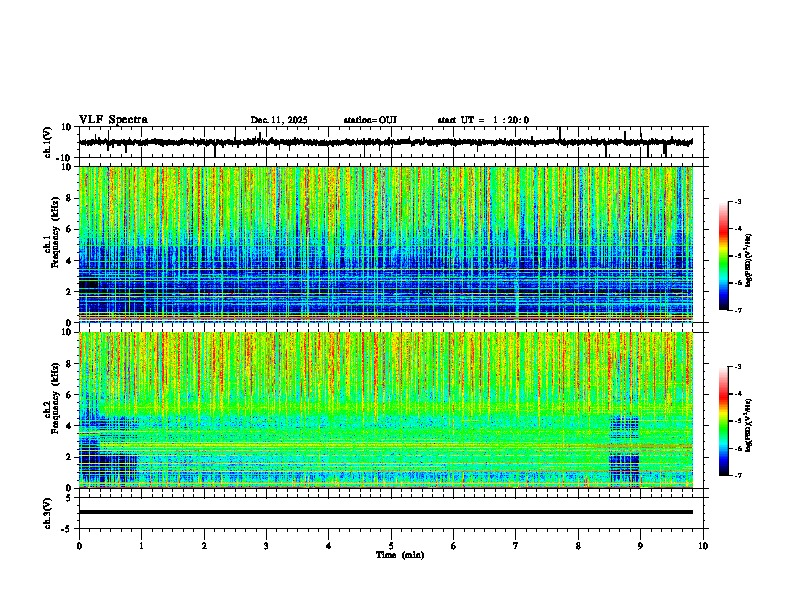Click the "4" kHz tick on ch.2 frequency axis

tap(68, 426)
